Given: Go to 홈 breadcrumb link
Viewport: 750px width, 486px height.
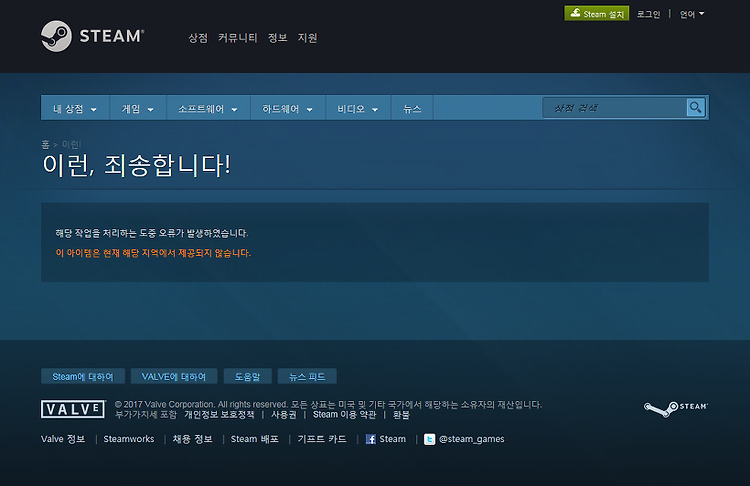Looking at the screenshot, I should click(45, 144).
